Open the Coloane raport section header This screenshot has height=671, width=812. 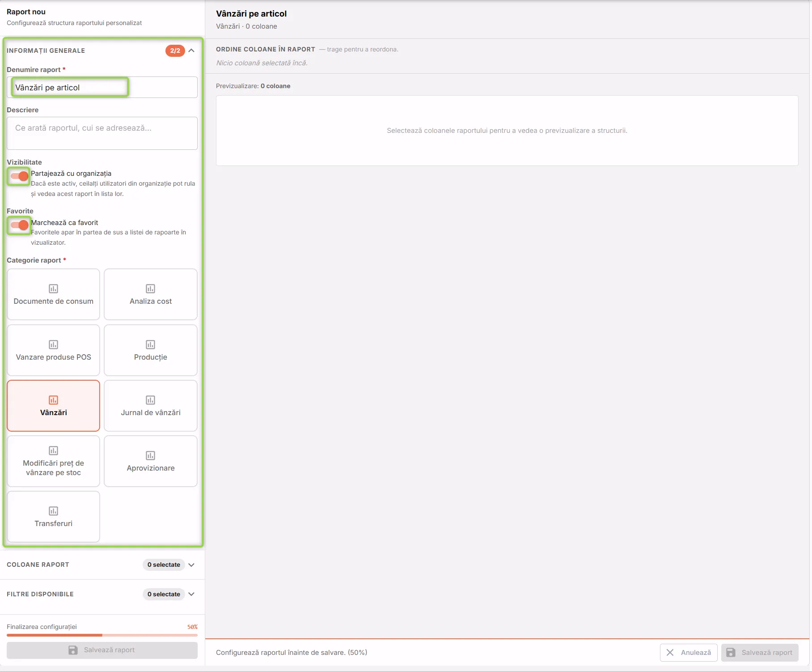pyautogui.click(x=102, y=565)
